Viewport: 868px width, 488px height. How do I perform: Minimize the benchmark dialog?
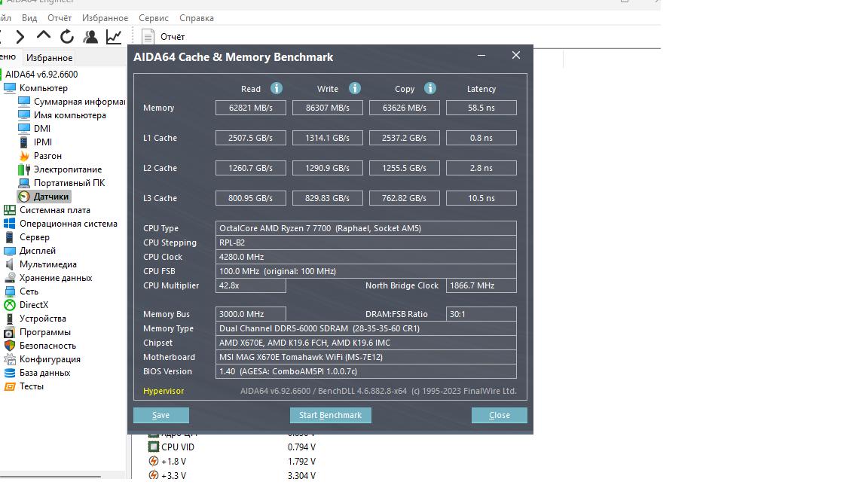tap(481, 55)
